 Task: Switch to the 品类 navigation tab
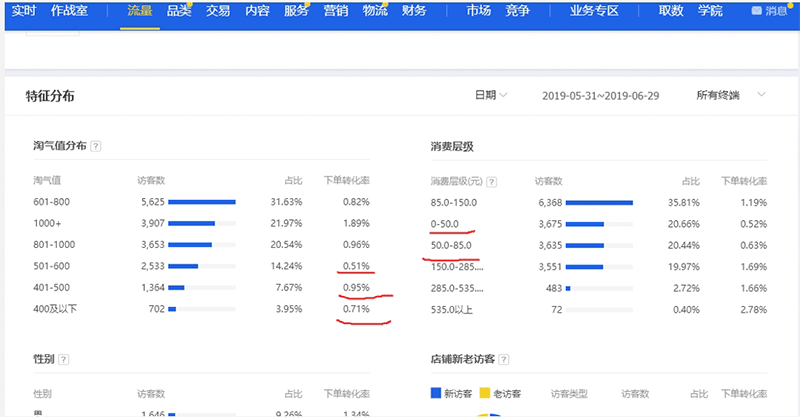click(x=179, y=11)
